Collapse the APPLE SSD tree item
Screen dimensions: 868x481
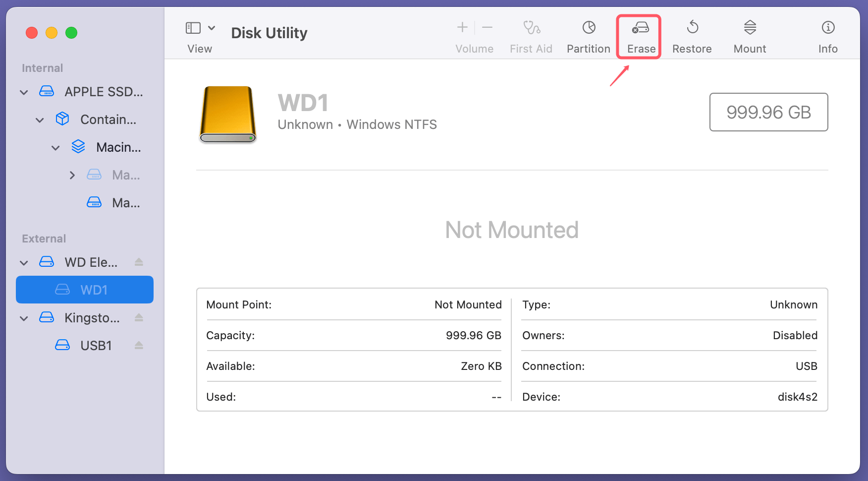(23, 92)
